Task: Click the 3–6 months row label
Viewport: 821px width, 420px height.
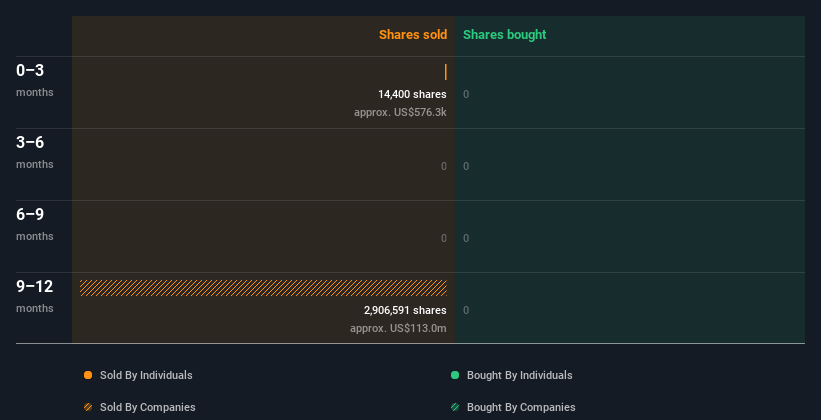Action: (35, 152)
